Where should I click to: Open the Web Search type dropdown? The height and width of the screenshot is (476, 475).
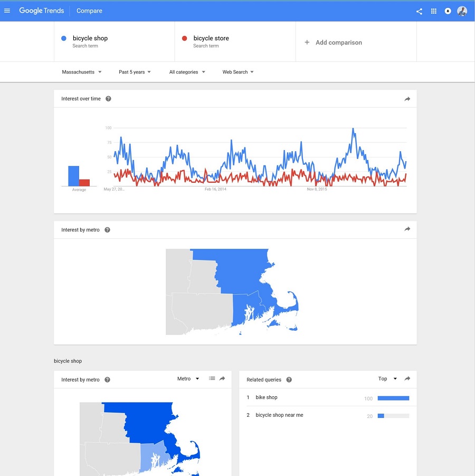tap(238, 72)
